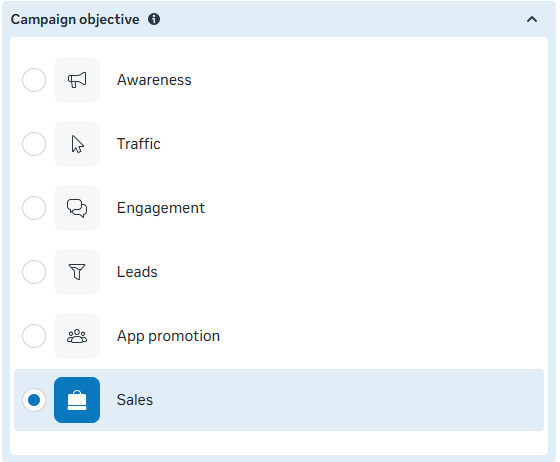Click the Engagement chat bubbles icon

pyautogui.click(x=77, y=208)
